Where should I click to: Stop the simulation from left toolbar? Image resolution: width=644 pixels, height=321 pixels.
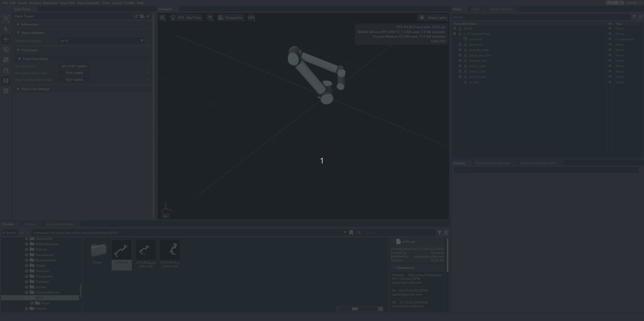pos(6,91)
